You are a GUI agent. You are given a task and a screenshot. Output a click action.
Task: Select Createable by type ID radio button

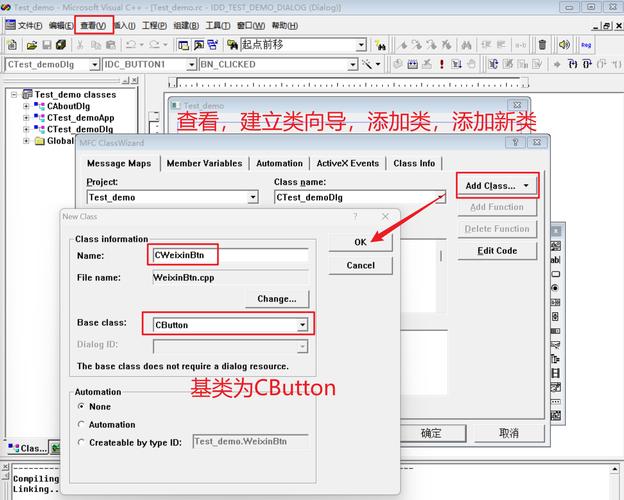82,442
